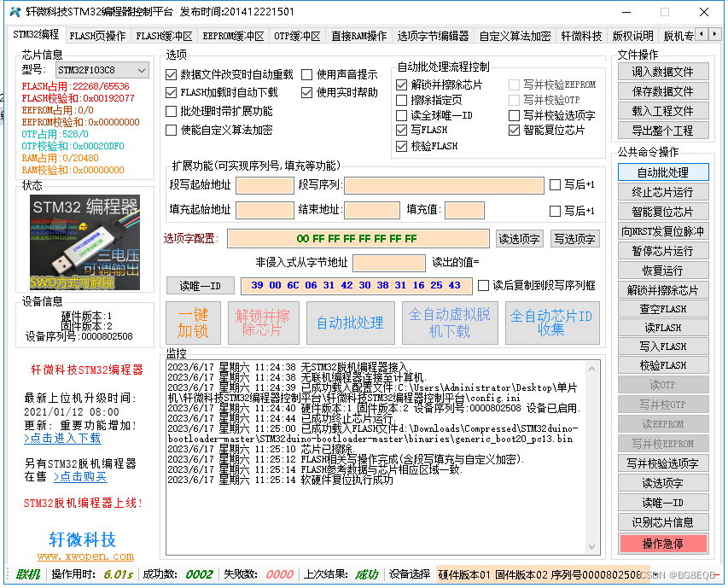Click the 填充值 input field
This screenshot has width=728, height=588.
(465, 210)
